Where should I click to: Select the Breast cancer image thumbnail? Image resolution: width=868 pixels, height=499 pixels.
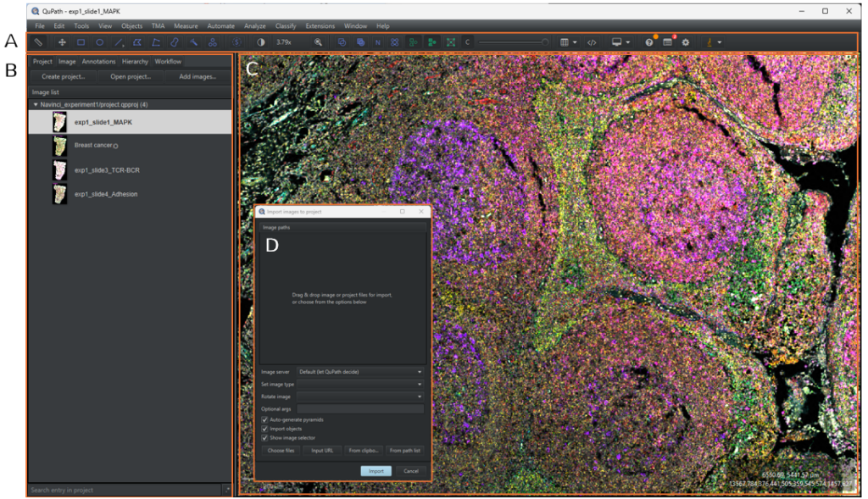(x=59, y=145)
